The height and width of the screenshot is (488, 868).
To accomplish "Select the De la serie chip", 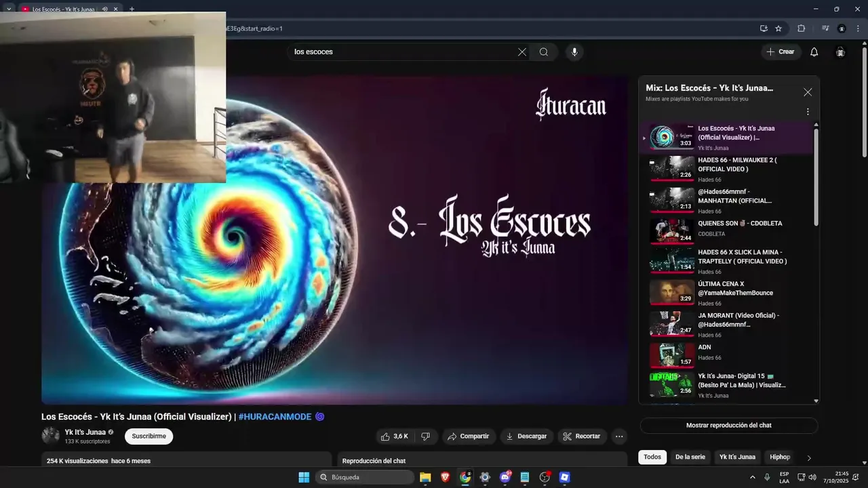I will (690, 457).
